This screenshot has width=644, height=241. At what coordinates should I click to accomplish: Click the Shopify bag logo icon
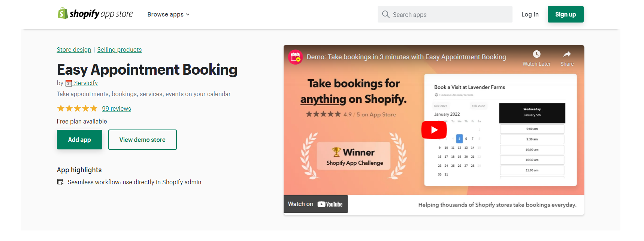click(63, 13)
